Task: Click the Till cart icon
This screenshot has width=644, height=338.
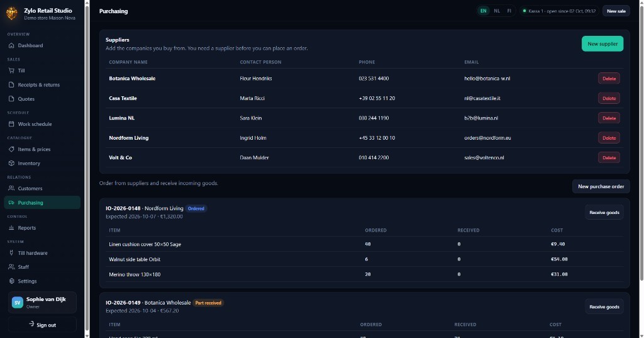Action: tap(11, 70)
